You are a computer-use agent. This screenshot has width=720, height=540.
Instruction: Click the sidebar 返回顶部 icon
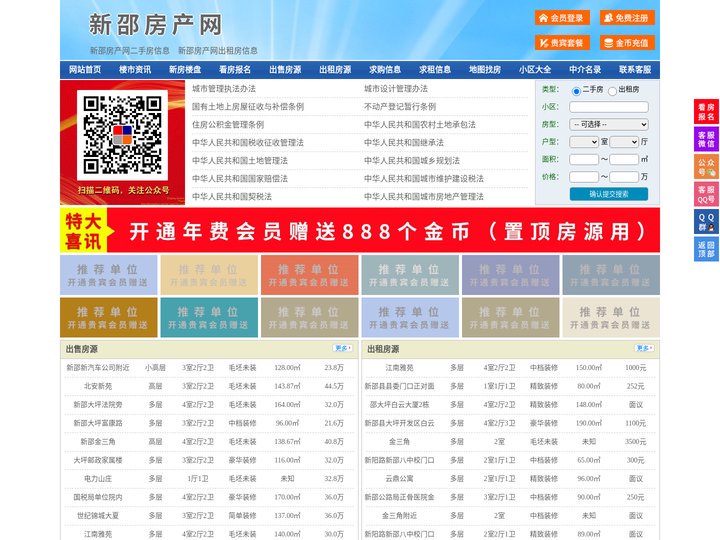pyautogui.click(x=706, y=250)
